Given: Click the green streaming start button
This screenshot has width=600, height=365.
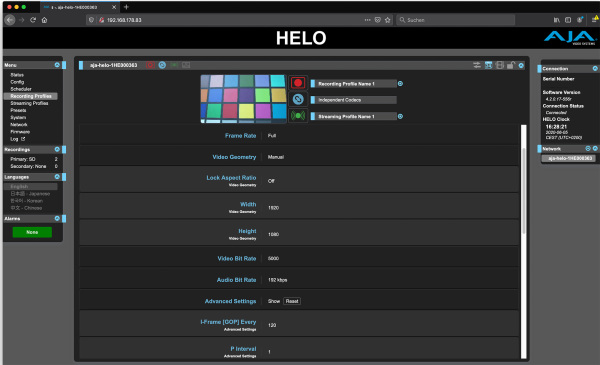Looking at the screenshot, I should point(298,116).
